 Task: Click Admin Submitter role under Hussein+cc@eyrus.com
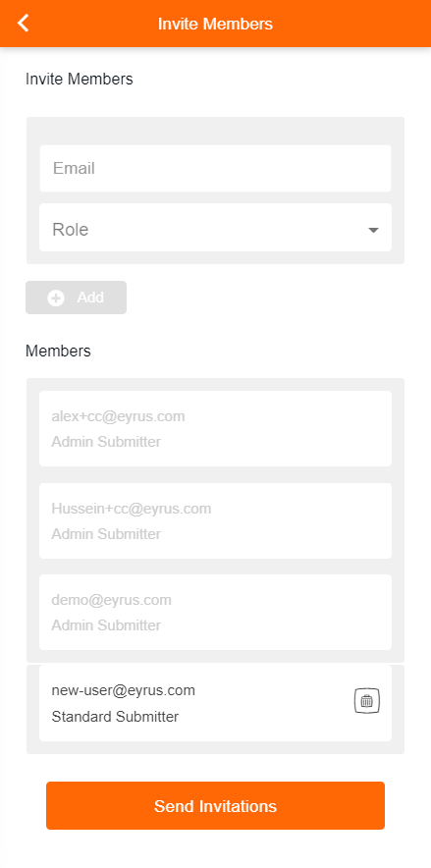click(x=106, y=534)
